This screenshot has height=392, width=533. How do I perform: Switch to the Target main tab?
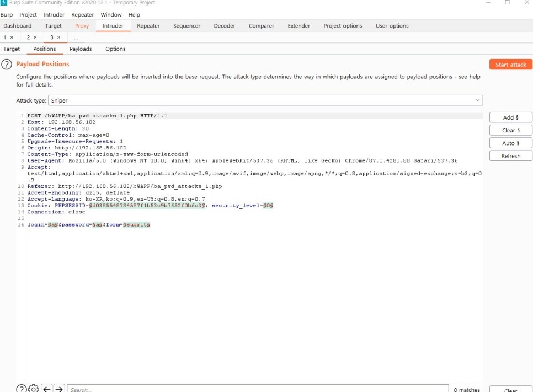(x=54, y=26)
